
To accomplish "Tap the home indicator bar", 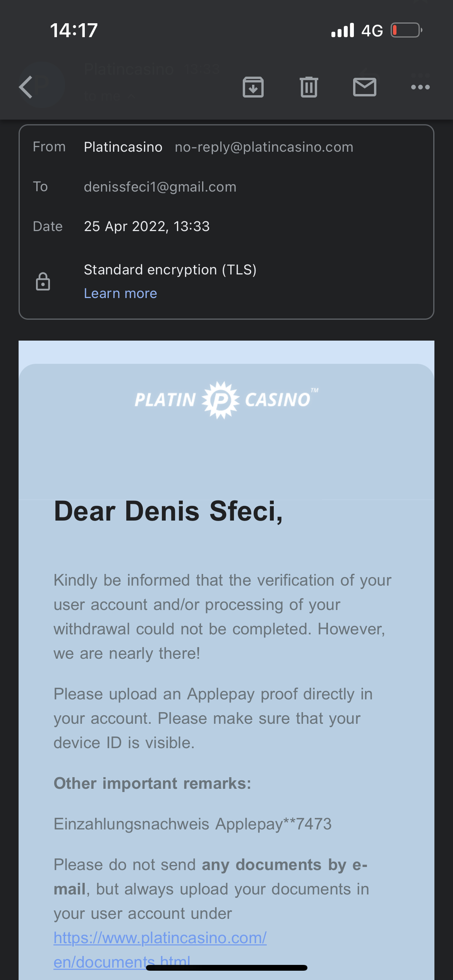I will [226, 968].
